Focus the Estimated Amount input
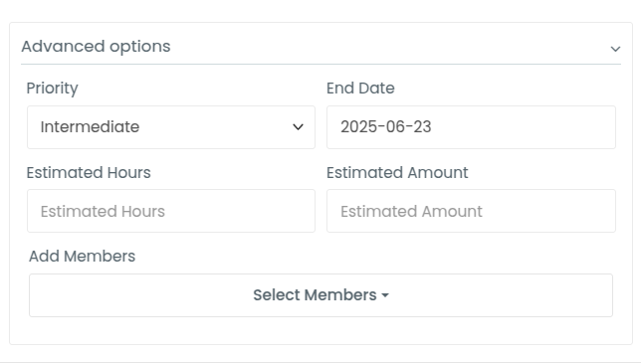Viewport: 641px width, 364px height. pyautogui.click(x=471, y=211)
